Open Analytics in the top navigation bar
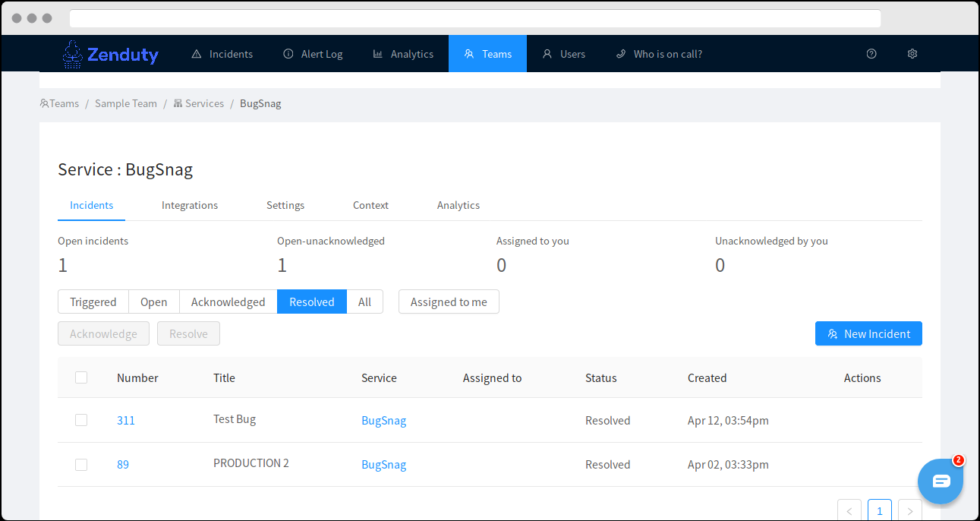 pos(403,54)
